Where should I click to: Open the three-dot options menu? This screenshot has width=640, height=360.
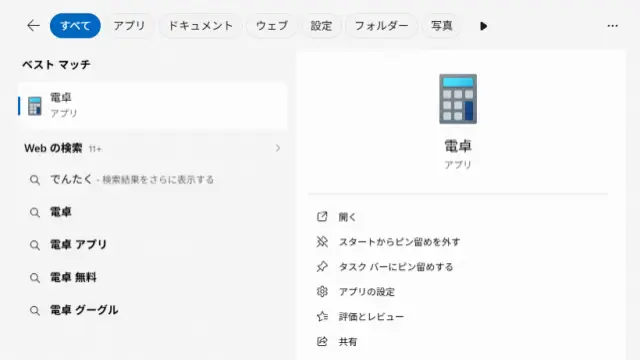(x=612, y=26)
